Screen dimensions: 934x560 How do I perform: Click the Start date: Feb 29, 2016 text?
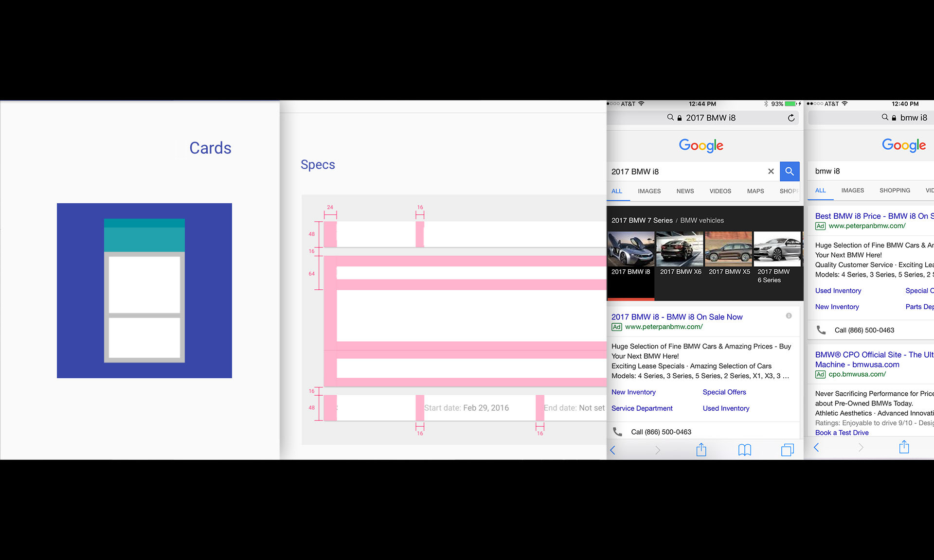coord(467,408)
